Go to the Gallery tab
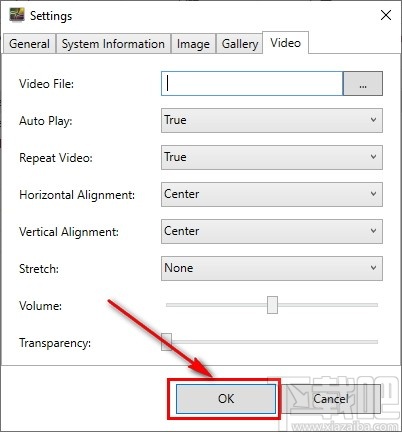Screen dimensions: 402x432 (240, 44)
